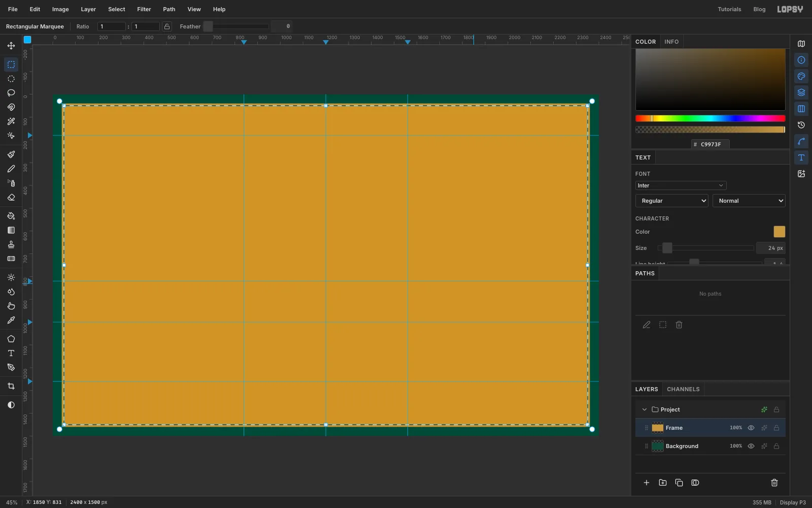
Task: Toggle lock on the Frame layer
Action: click(x=776, y=428)
